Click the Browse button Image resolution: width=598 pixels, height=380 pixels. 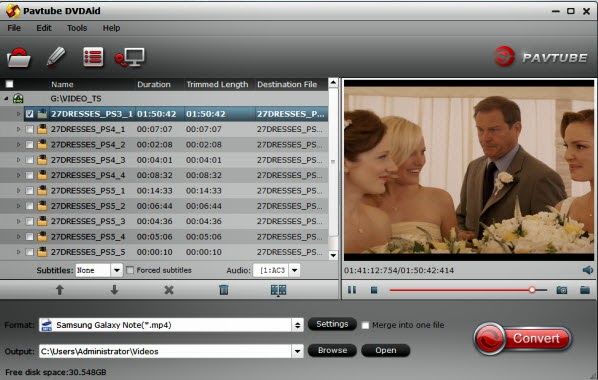(x=332, y=350)
